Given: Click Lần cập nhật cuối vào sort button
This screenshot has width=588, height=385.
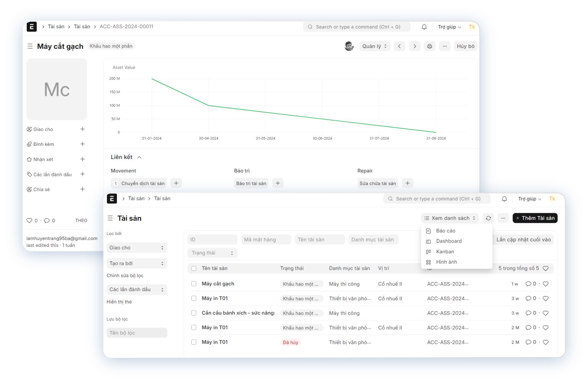Looking at the screenshot, I should click(523, 240).
